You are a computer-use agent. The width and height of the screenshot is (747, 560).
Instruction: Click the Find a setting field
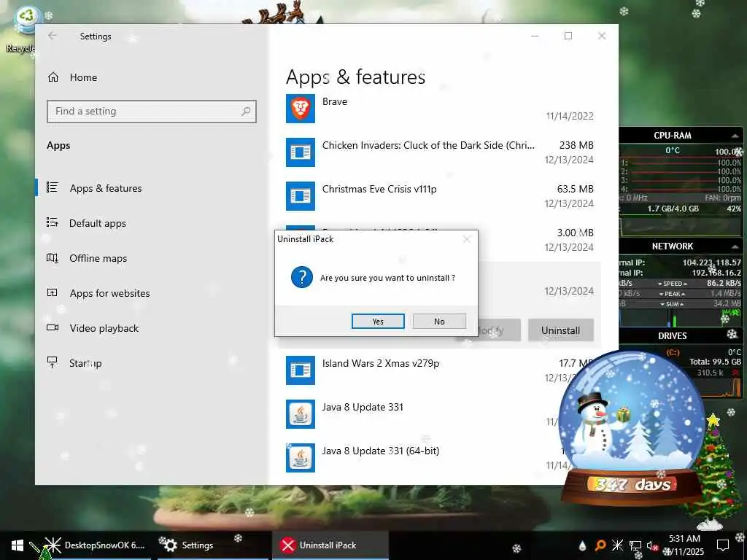point(152,112)
